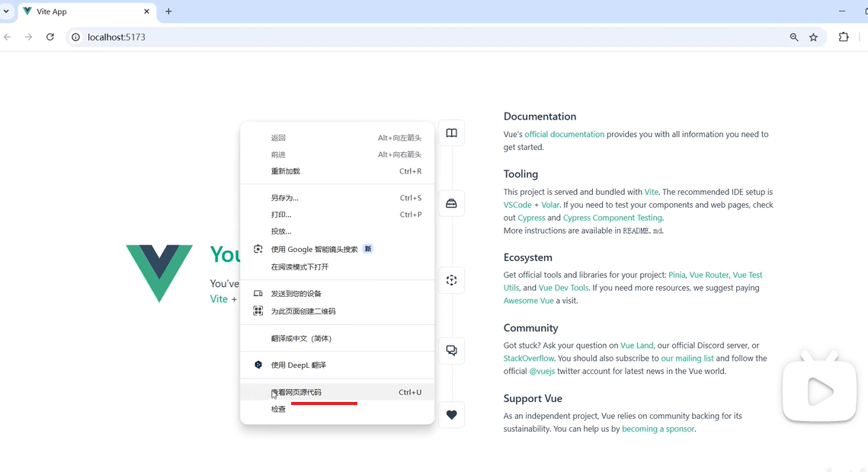The height and width of the screenshot is (472, 868).
Task: Click the Documentation book icon
Action: [452, 133]
